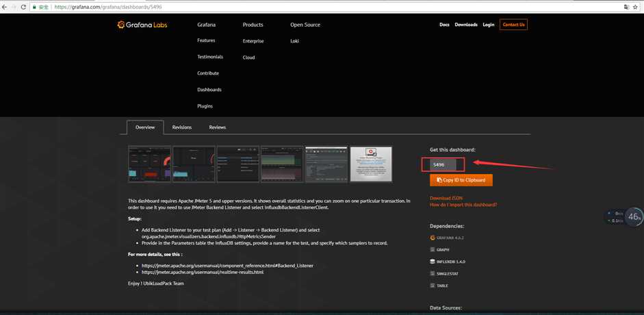The height and width of the screenshot is (315, 644).
Task: Click the Download JSON link
Action: [x=446, y=198]
